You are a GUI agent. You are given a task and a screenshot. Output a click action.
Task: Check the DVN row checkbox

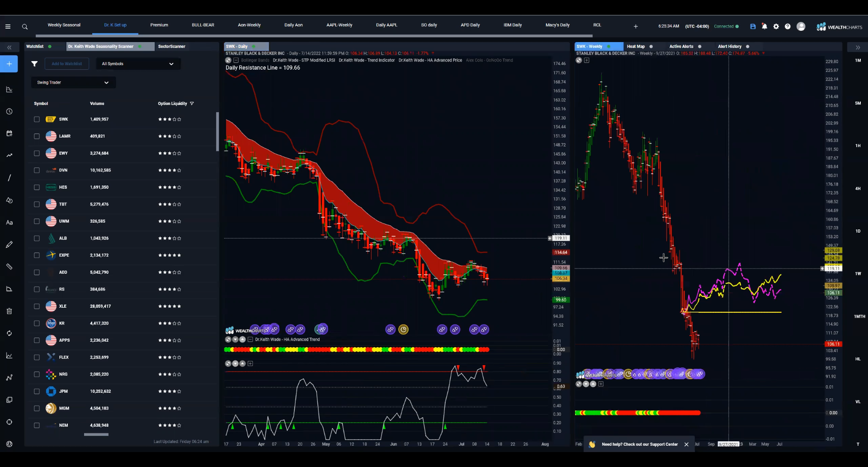(x=37, y=170)
